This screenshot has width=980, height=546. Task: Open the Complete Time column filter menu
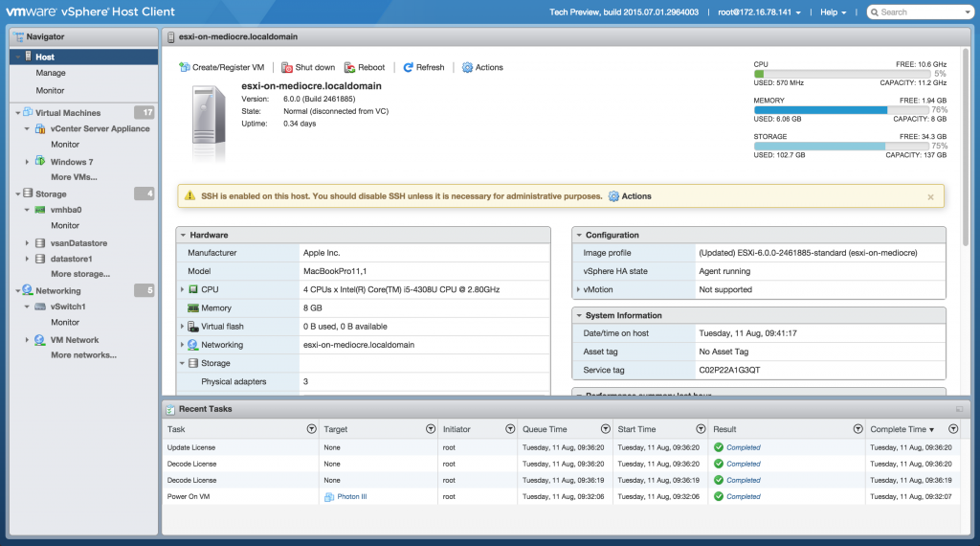[953, 429]
